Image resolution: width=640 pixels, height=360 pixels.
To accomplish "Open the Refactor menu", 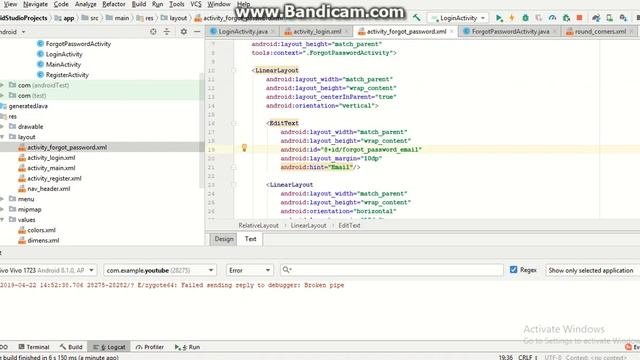I will pyautogui.click(x=113, y=4).
